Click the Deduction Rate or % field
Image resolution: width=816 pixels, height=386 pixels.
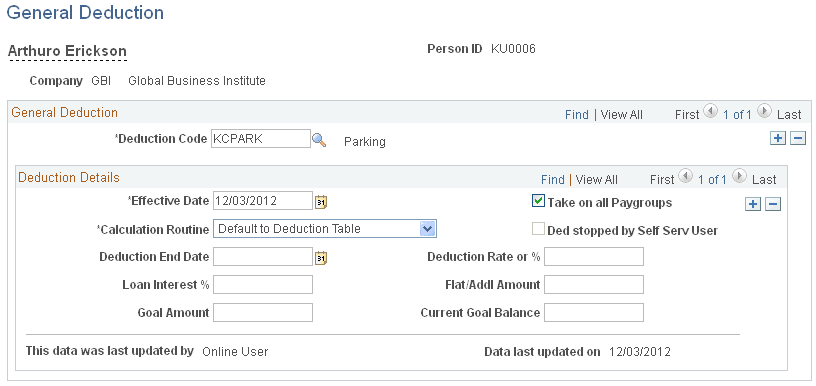[x=594, y=256]
